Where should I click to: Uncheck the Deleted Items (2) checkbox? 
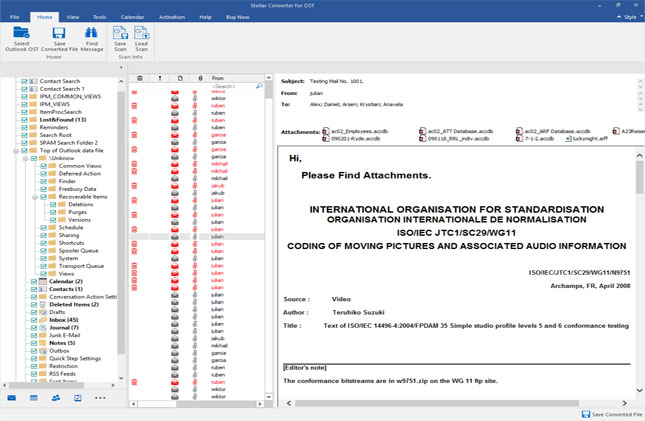coord(34,305)
